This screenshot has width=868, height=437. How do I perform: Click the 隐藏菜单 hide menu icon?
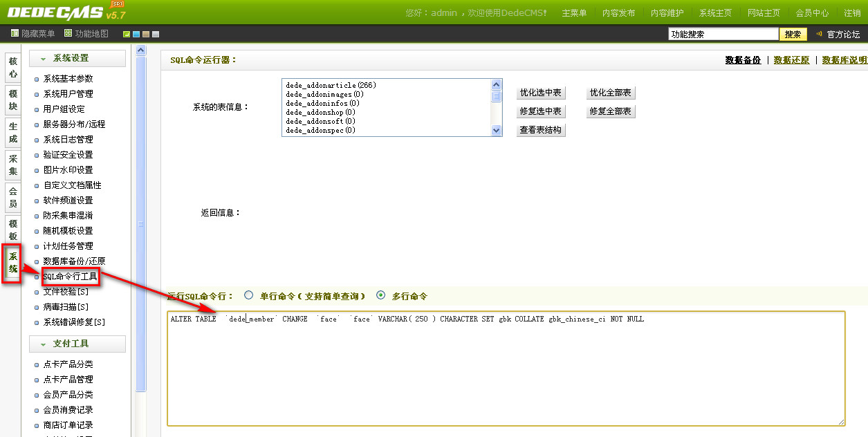click(x=15, y=34)
